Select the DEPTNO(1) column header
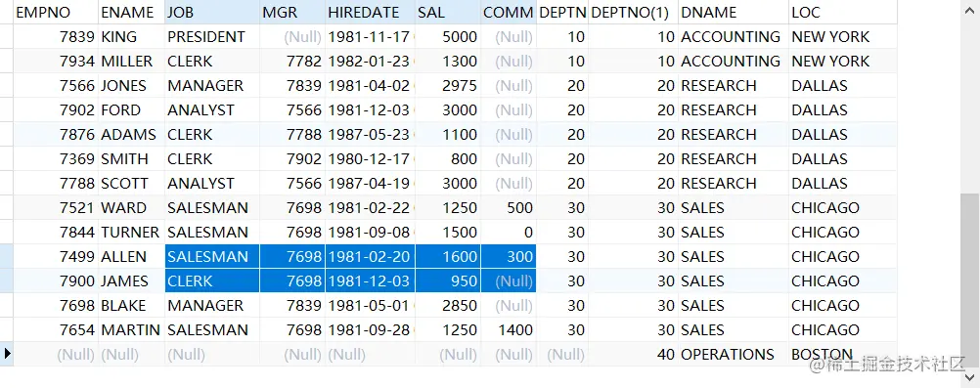The width and height of the screenshot is (980, 388). (633, 12)
